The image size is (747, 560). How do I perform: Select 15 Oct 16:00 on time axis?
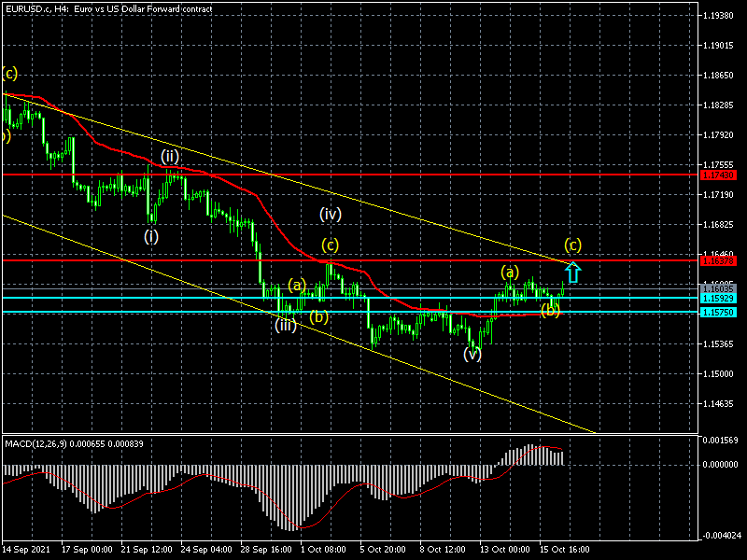pyautogui.click(x=562, y=551)
